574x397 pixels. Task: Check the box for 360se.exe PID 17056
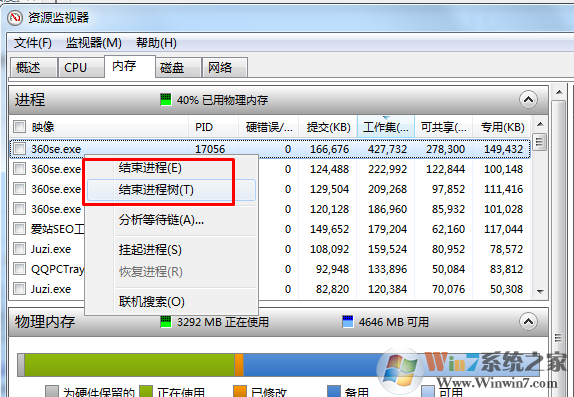[19, 149]
